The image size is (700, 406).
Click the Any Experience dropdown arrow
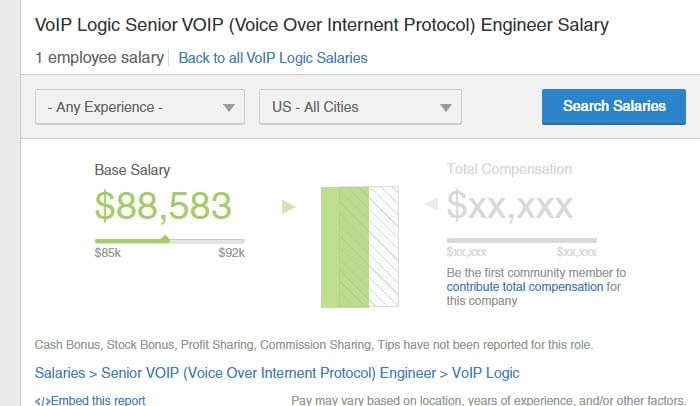tap(229, 108)
